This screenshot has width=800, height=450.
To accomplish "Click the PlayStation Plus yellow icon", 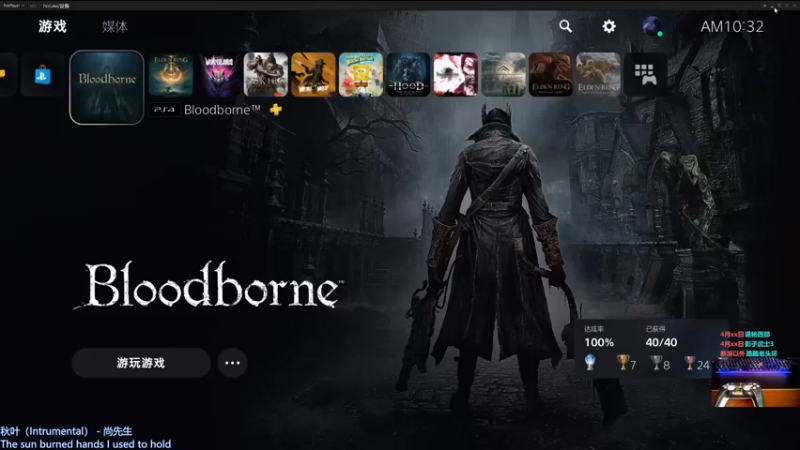I will (x=276, y=109).
